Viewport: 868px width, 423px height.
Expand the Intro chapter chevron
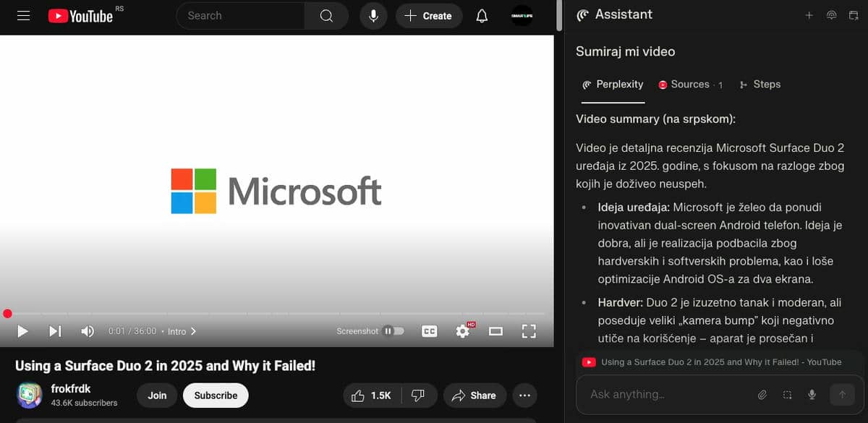pos(194,331)
